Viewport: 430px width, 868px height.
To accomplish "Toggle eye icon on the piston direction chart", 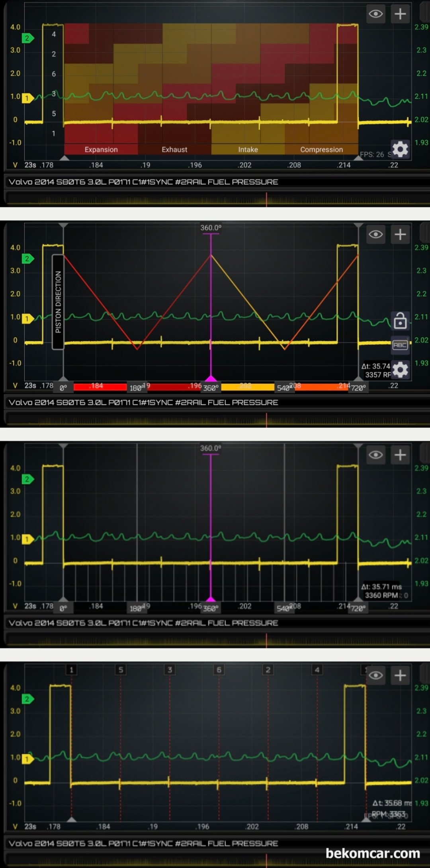I will (375, 234).
